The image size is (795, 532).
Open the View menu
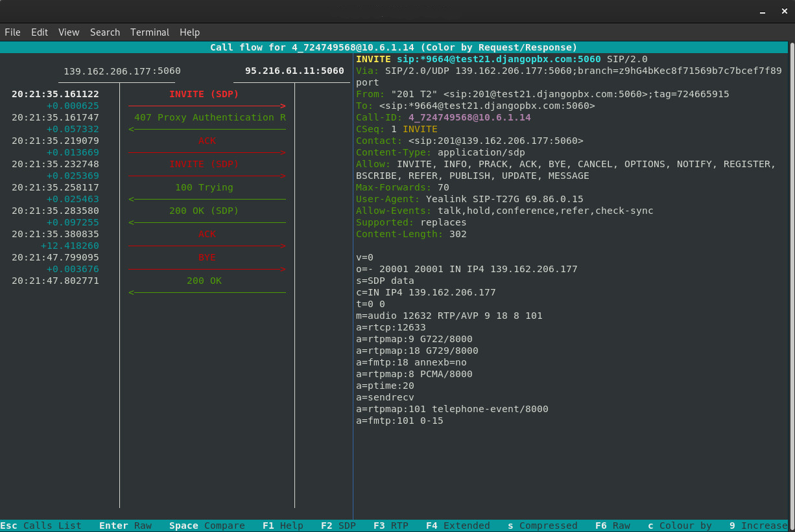coord(69,32)
